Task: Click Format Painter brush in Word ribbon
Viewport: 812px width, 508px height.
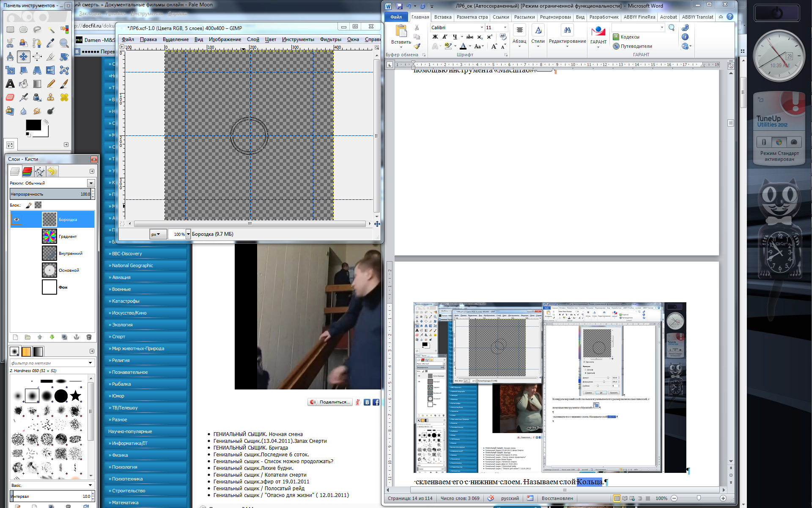Action: tap(417, 46)
